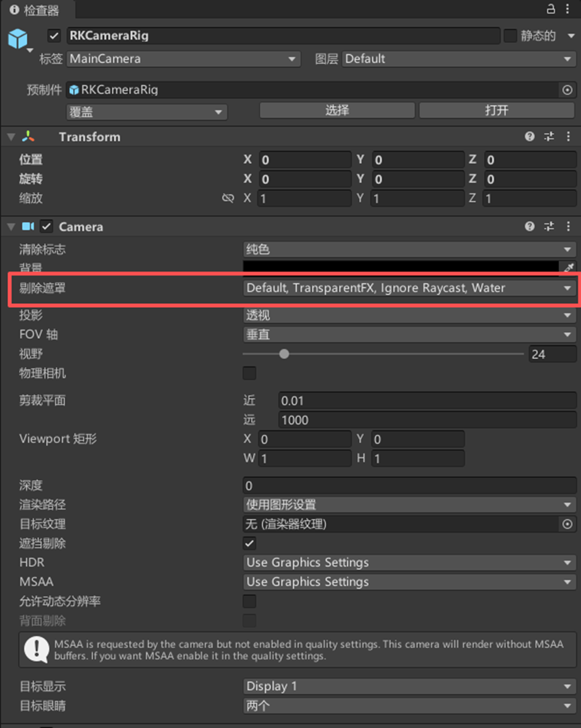This screenshot has width=581, height=728.
Task: Collapse the Camera component foldout
Action: point(11,227)
